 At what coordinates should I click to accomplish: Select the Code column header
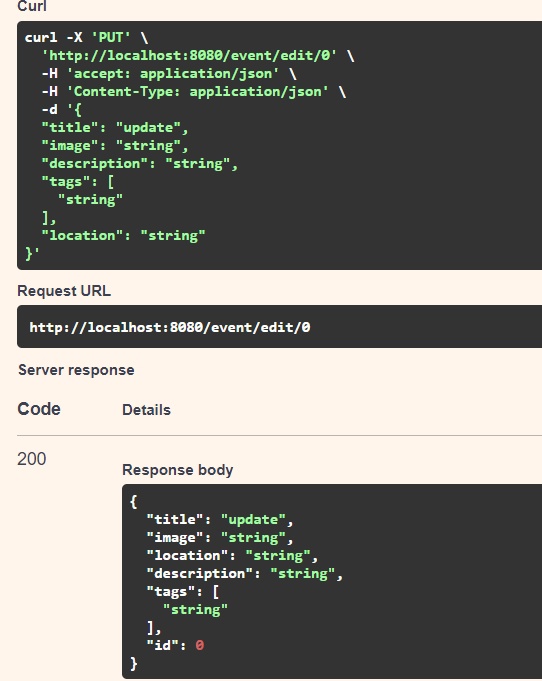[39, 409]
